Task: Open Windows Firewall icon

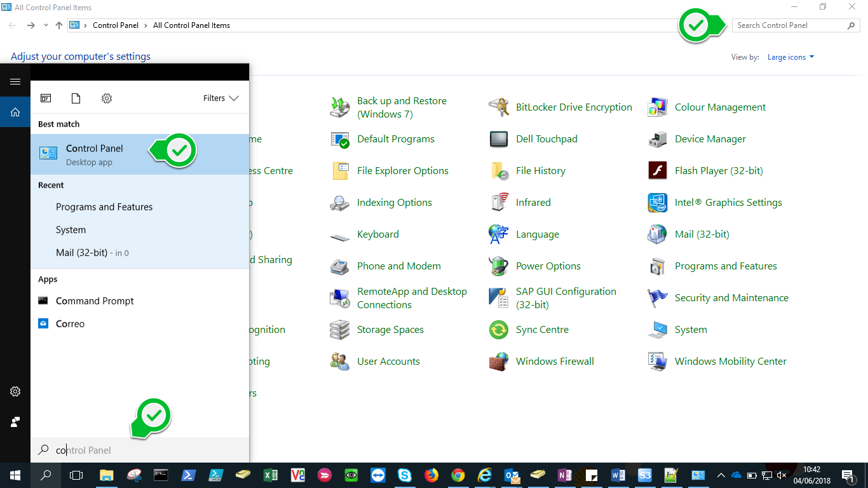Action: 499,362
